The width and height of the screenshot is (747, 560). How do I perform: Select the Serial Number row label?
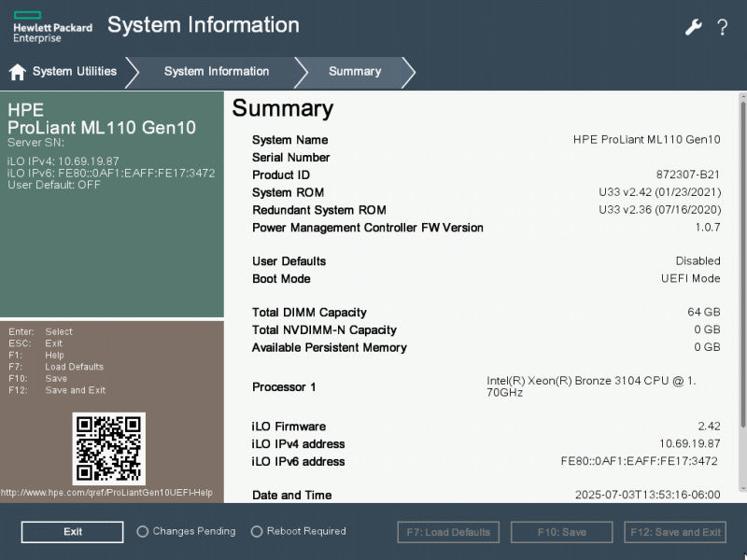[290, 158]
